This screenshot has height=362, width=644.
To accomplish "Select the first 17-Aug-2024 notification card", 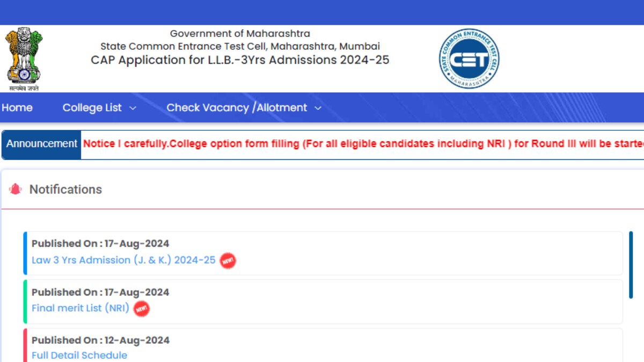I will pyautogui.click(x=323, y=253).
